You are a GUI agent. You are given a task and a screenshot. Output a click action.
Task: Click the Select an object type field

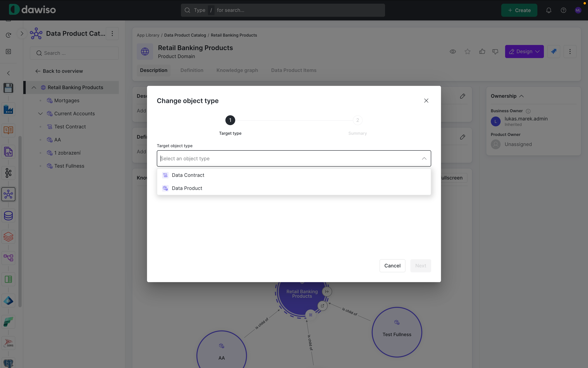click(x=294, y=158)
